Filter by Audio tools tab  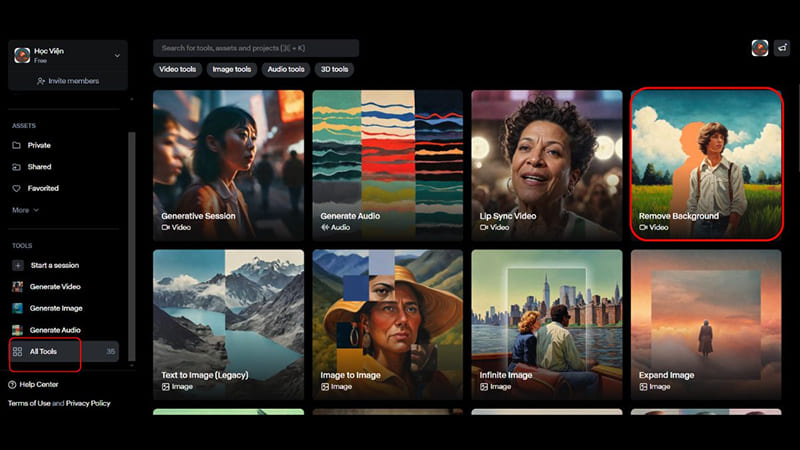(286, 69)
